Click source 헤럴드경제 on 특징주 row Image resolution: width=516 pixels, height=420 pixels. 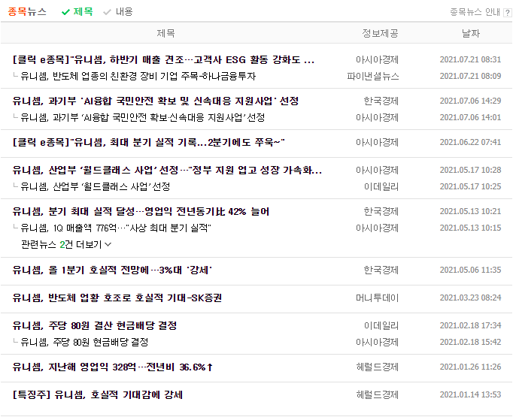[x=377, y=394]
